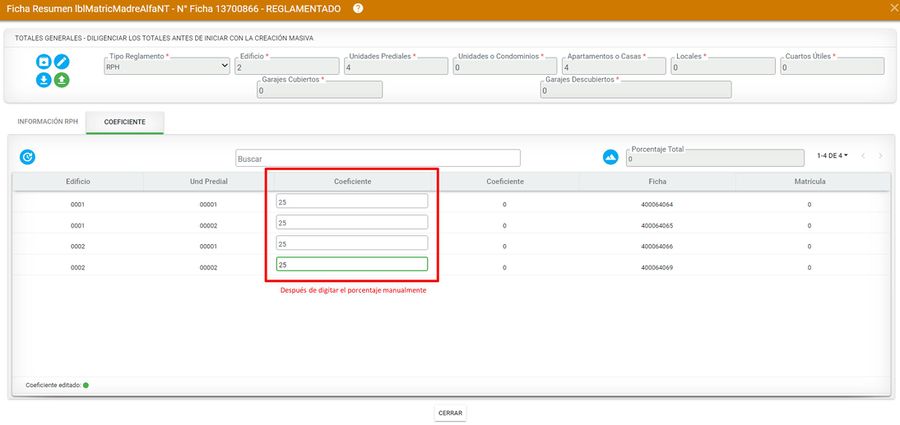Viewport: 900px width, 425px height.
Task: Click the blue icon beside Porcentaje Total
Action: tap(610, 157)
